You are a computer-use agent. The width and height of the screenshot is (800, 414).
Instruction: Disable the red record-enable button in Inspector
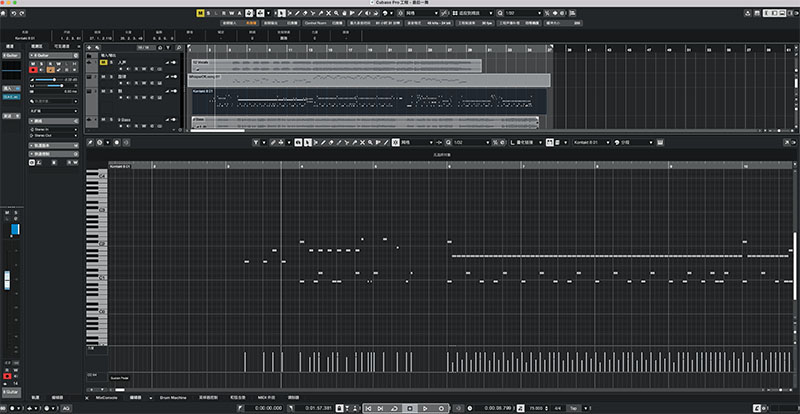pyautogui.click(x=33, y=70)
